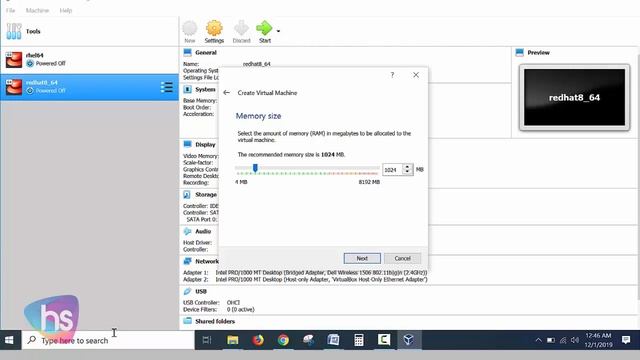Click the Display section header icon
The width and height of the screenshot is (640, 360).
pyautogui.click(x=187, y=144)
